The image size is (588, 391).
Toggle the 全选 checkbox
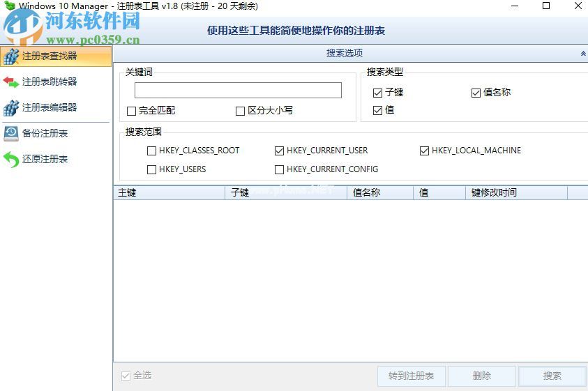126,376
